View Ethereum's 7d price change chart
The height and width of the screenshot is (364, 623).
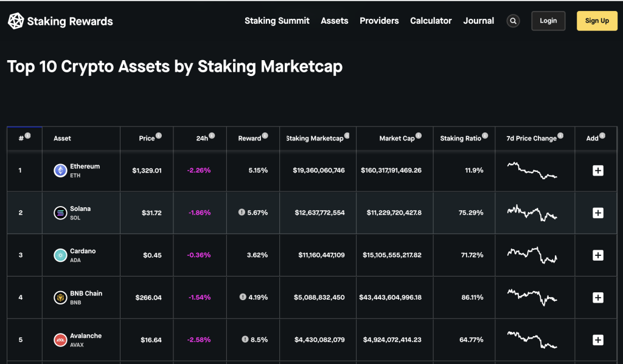(x=532, y=170)
